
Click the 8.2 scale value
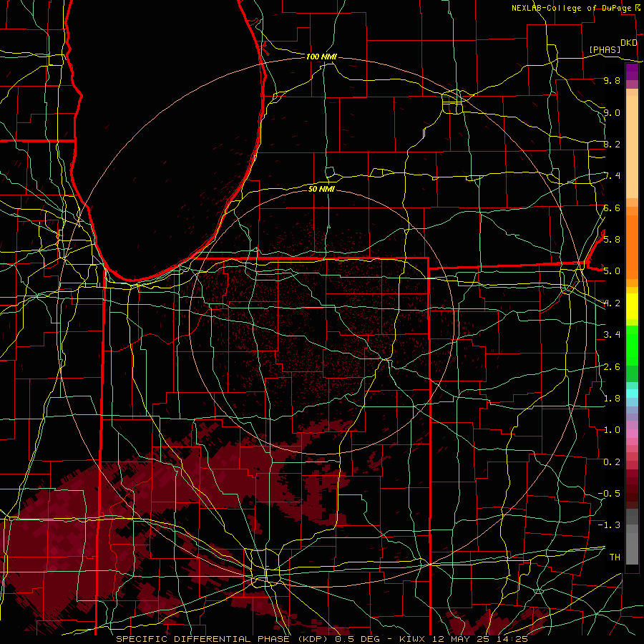612,144
